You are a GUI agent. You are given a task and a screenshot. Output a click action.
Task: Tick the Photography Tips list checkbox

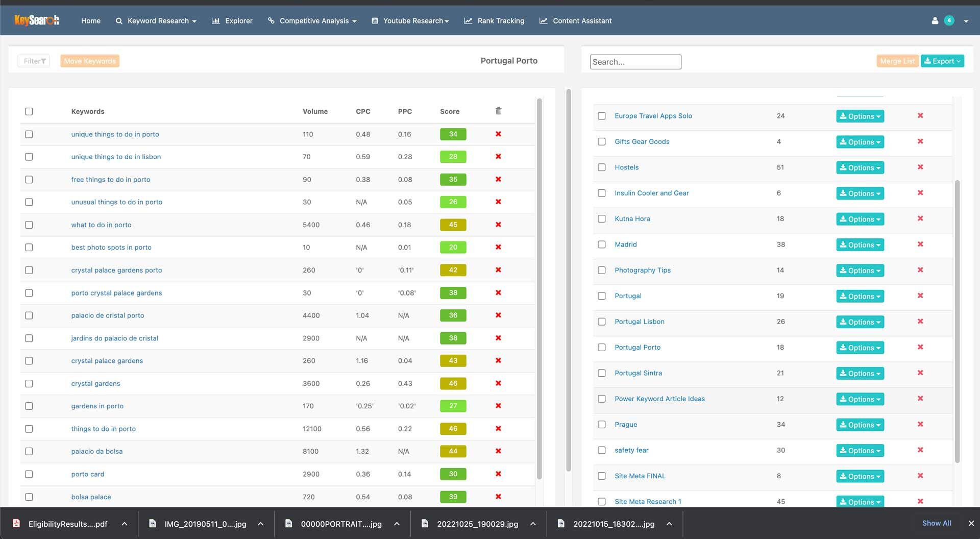(x=602, y=270)
